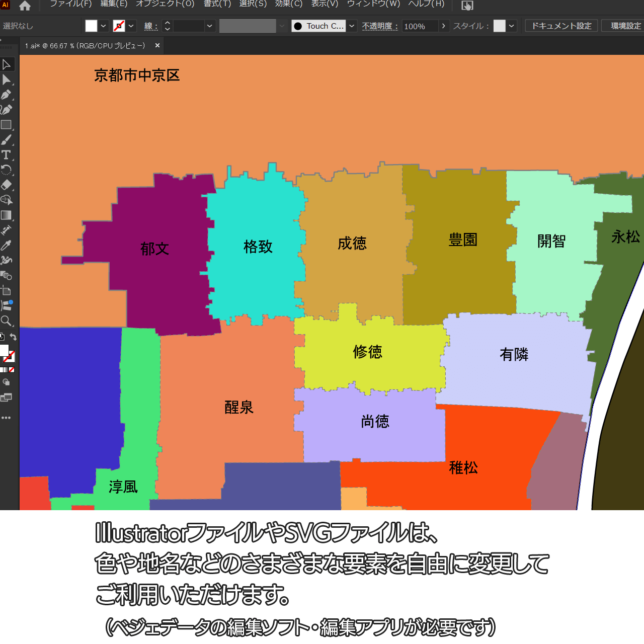Choose the Rectangle tool
Screen dimensions: 644x644
pos(7,125)
